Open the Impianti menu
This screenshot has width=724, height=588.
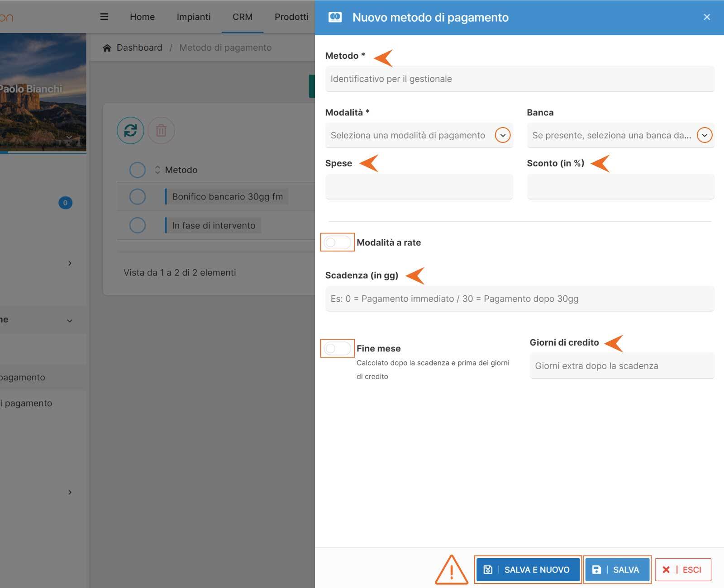point(193,17)
